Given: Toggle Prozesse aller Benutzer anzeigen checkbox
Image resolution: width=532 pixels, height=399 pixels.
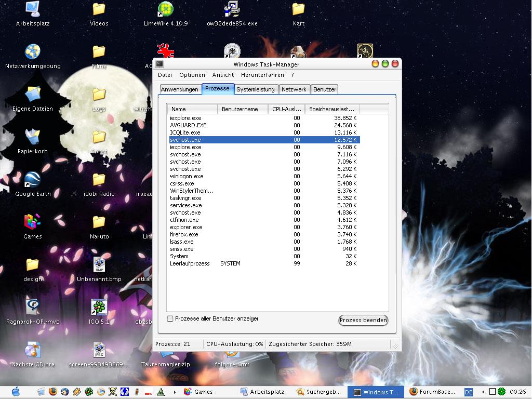Looking at the screenshot, I should [170, 318].
